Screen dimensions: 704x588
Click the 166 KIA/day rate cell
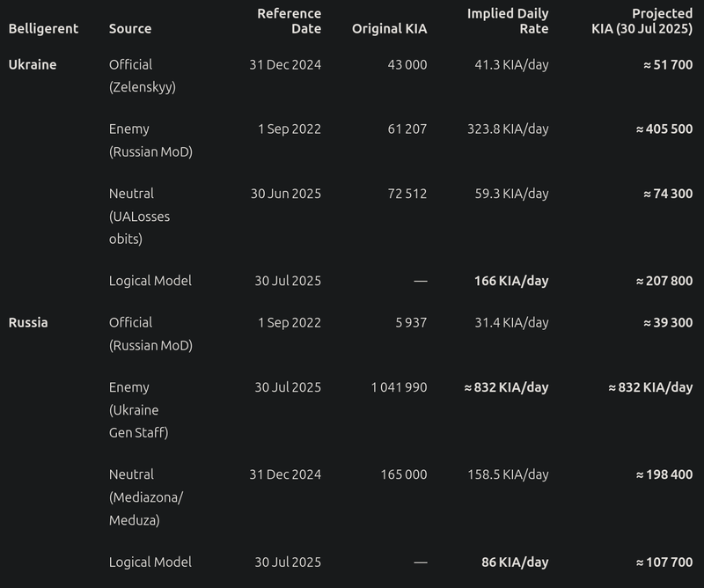tap(511, 281)
